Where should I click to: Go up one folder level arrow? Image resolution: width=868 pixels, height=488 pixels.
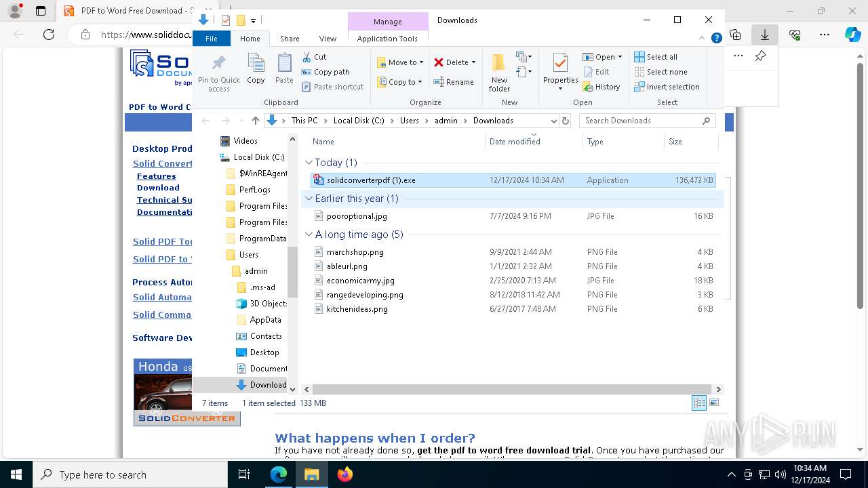pos(255,121)
